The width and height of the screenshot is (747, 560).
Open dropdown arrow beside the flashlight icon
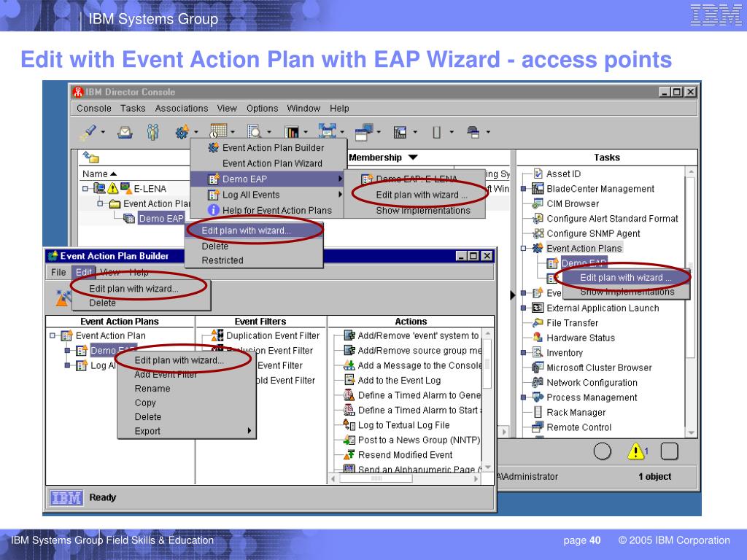point(102,132)
